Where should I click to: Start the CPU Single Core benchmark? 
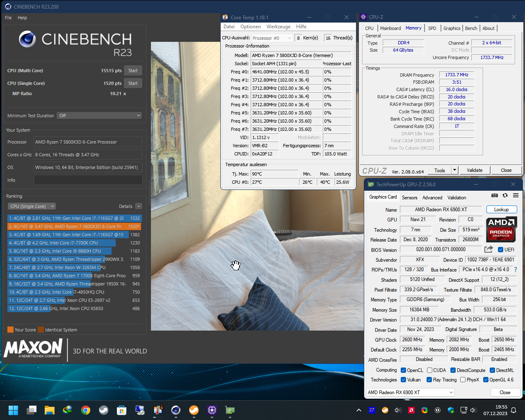[133, 83]
